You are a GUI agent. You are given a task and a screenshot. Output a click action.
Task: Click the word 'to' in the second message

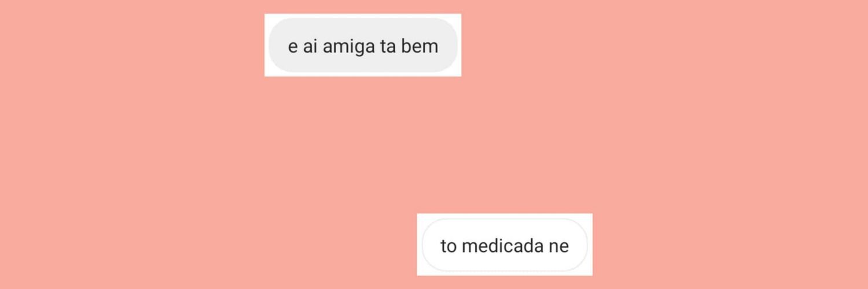click(448, 247)
